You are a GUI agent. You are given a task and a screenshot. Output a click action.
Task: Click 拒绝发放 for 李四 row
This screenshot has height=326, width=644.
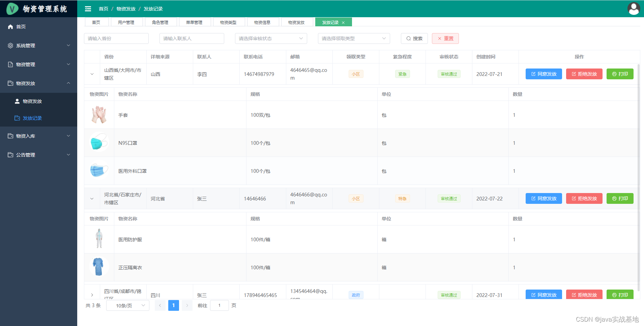pos(584,74)
